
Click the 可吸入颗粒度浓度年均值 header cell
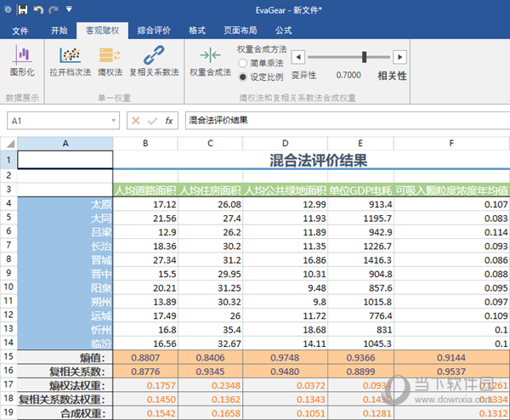(452, 190)
